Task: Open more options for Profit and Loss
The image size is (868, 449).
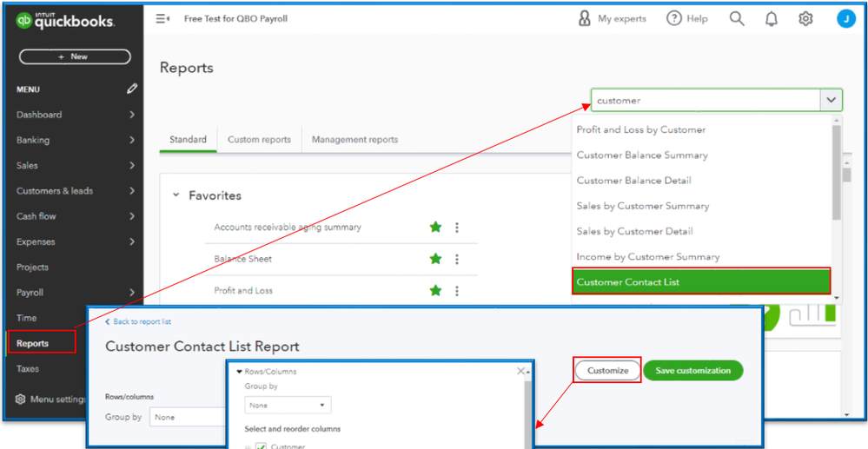Action: tap(457, 290)
